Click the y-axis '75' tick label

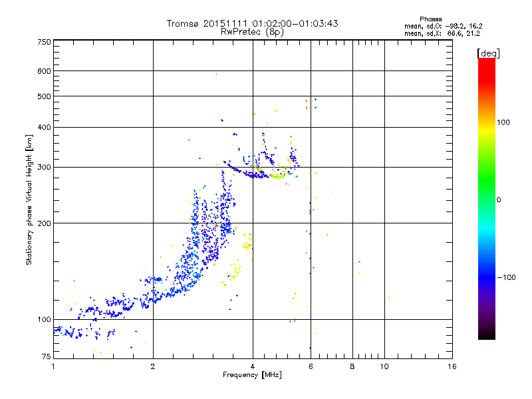pyautogui.click(x=47, y=356)
